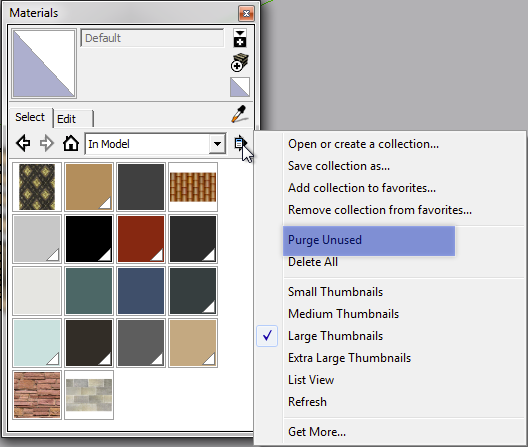Viewport: 528px width, 447px height.
Task: Click the Create Material icon
Action: coord(240,63)
